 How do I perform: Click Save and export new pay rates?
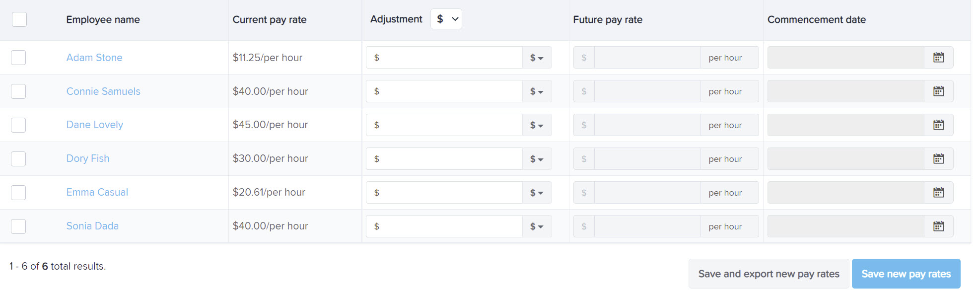pos(769,274)
